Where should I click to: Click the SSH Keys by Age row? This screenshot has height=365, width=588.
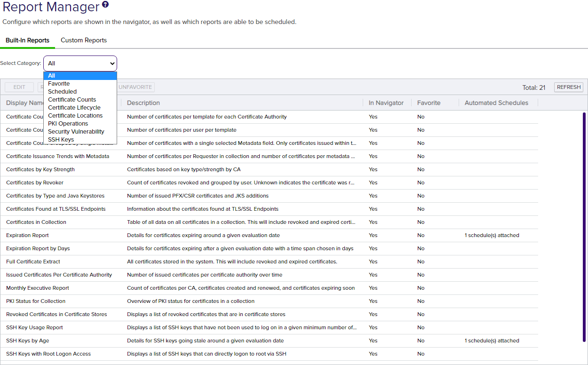(x=27, y=341)
